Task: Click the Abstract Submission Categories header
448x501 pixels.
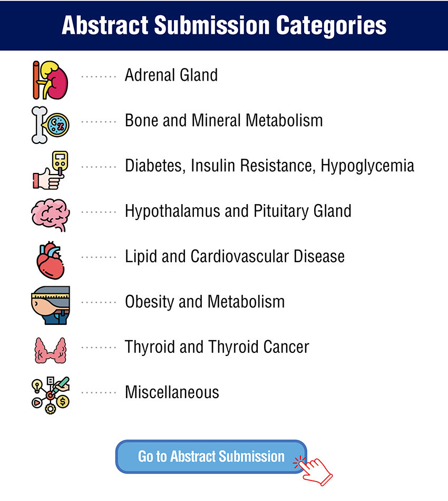Action: click(x=224, y=25)
